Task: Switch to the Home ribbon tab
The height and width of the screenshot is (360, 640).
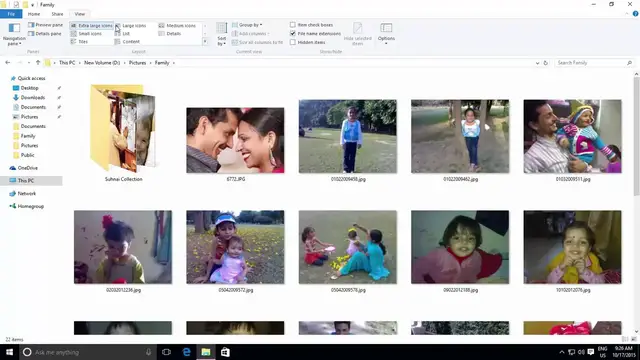Action: click(x=34, y=14)
